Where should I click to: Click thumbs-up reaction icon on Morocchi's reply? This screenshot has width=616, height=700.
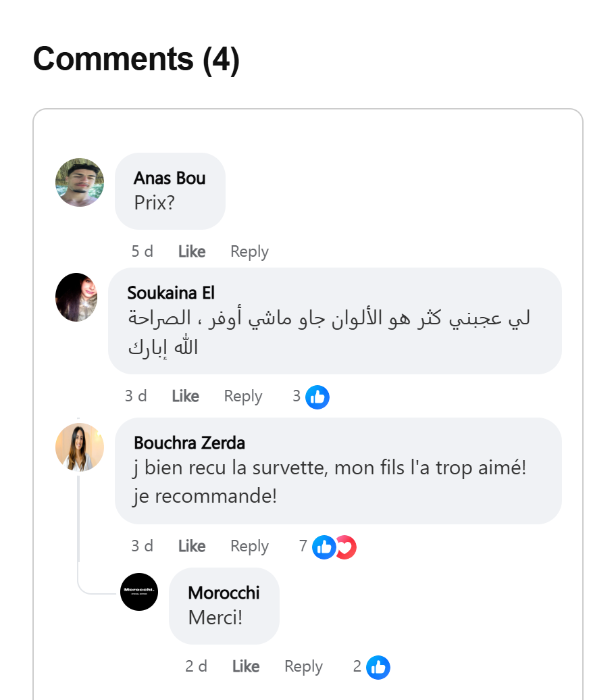[x=378, y=668]
